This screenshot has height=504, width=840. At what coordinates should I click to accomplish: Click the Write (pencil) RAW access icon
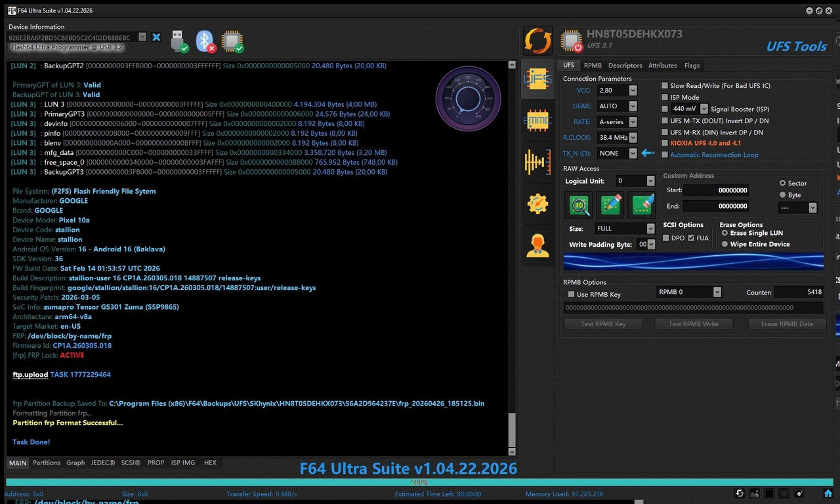point(610,205)
